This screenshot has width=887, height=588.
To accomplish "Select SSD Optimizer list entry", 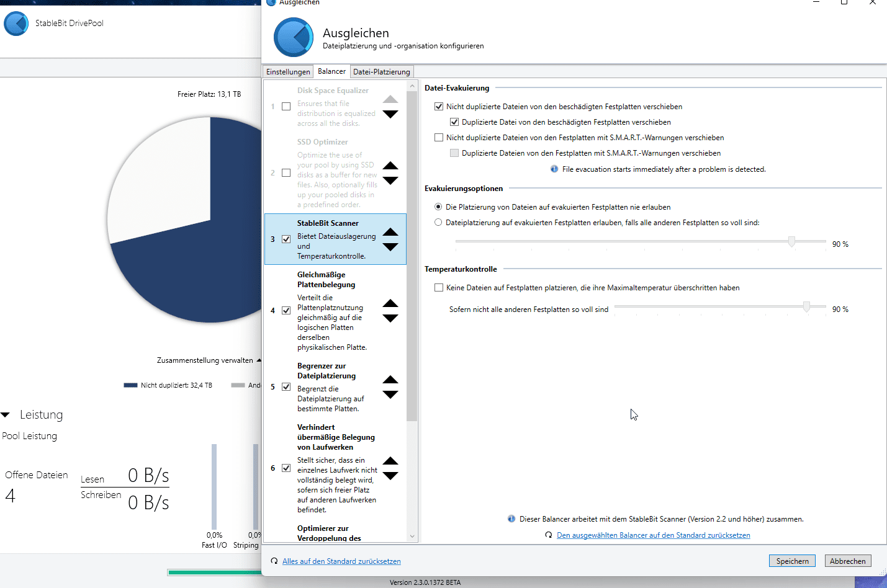I will [335, 173].
